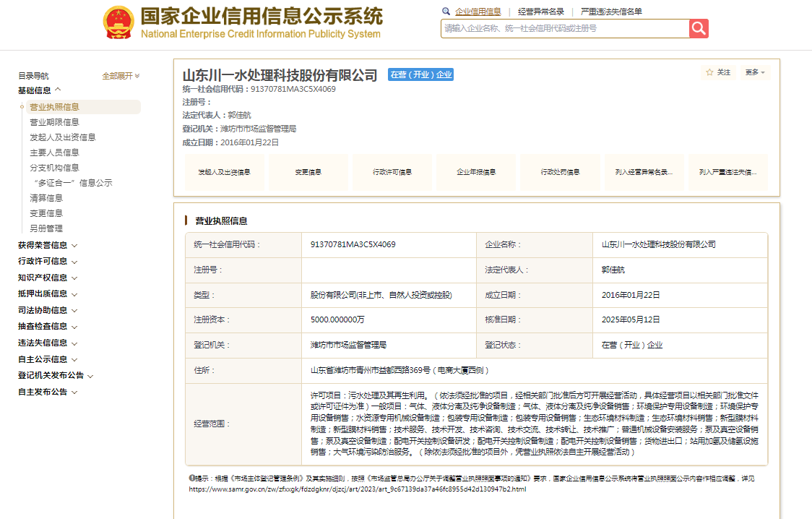The image size is (812, 519).
Task: Click the enterprise name search input field
Action: click(x=564, y=28)
